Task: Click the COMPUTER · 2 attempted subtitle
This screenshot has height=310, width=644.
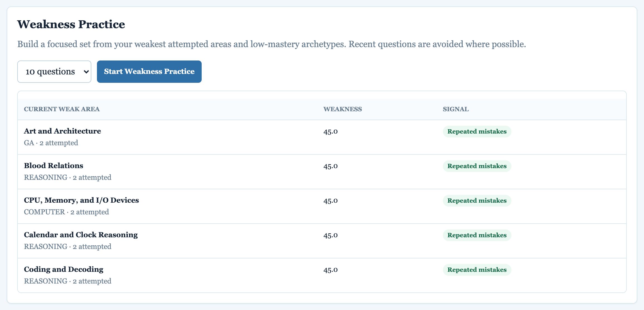Action: (66, 212)
